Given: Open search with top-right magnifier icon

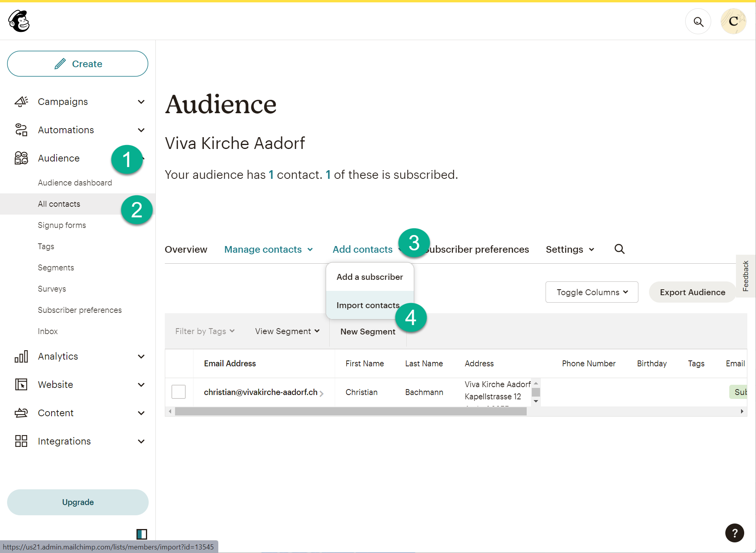Looking at the screenshot, I should [698, 22].
